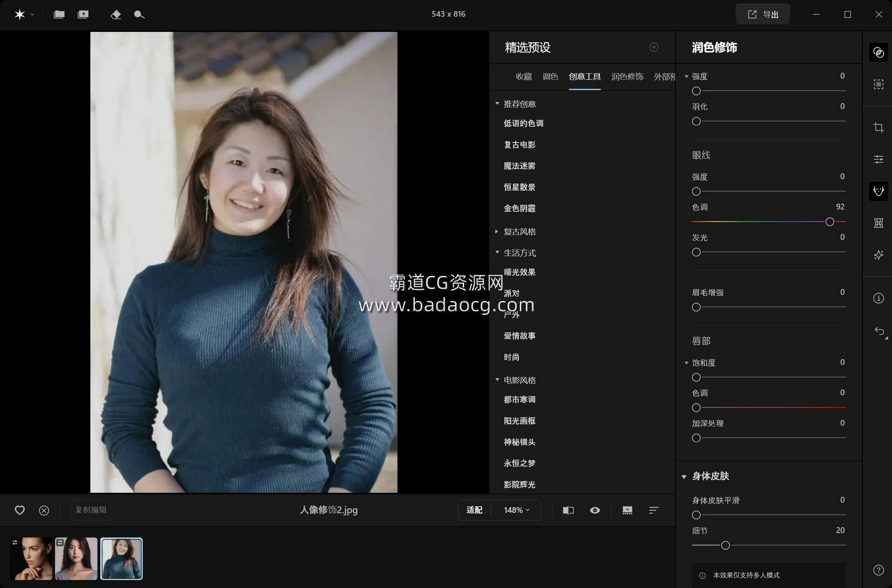Open the adjustment sliders icon in sidebar

(x=878, y=159)
